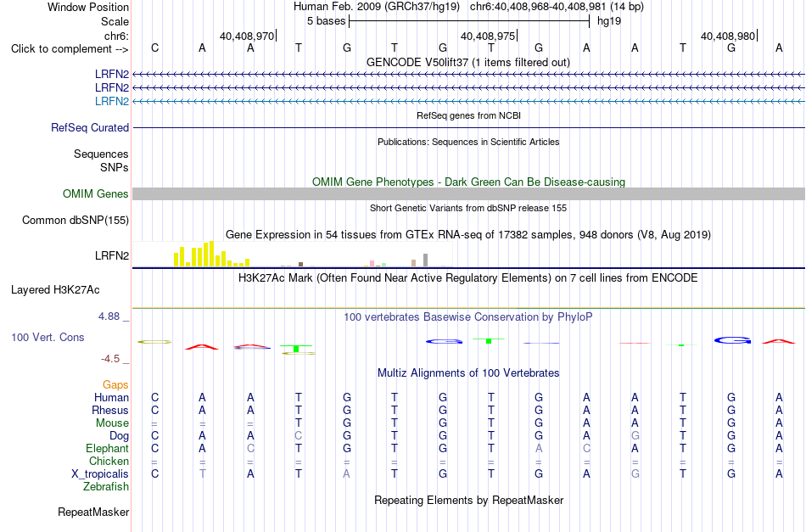The height and width of the screenshot is (532, 806).
Task: Click the 4.88 PhyloP upper scale value
Action: [109, 316]
